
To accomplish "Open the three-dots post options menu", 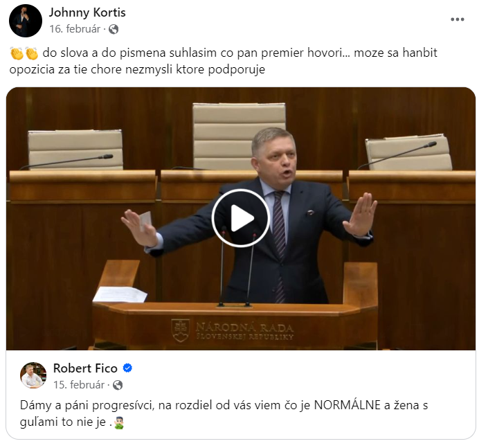I will 458,19.
